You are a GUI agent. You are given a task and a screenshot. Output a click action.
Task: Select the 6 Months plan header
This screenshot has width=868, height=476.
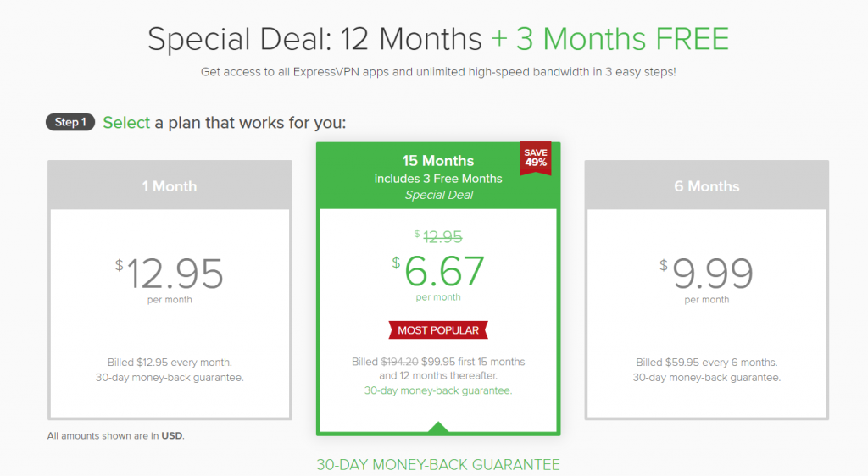pos(706,185)
